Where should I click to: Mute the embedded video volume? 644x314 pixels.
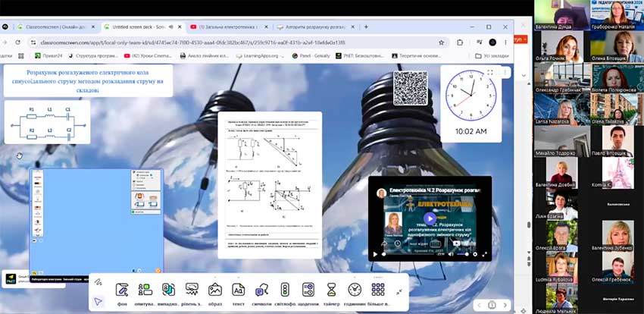coord(451,254)
